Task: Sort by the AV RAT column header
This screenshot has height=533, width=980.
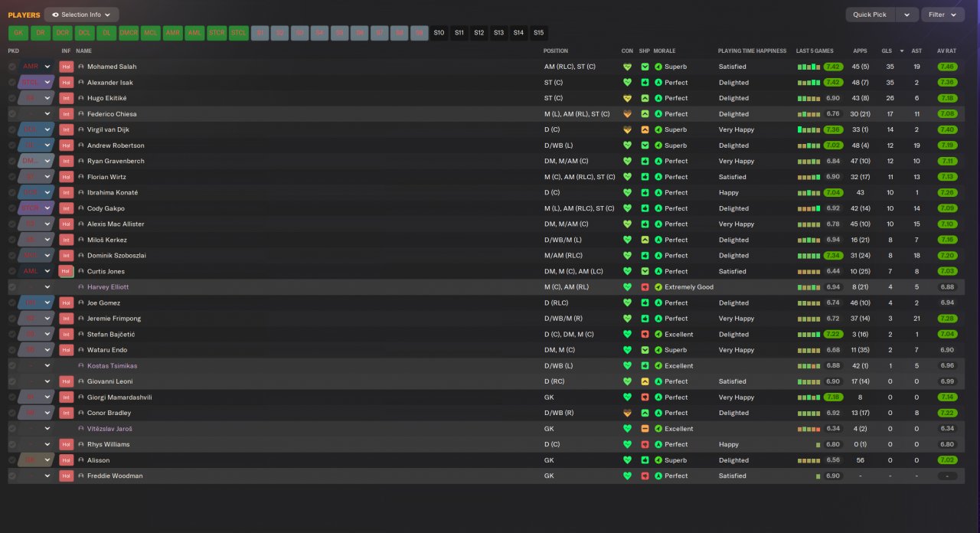Action: tap(947, 51)
